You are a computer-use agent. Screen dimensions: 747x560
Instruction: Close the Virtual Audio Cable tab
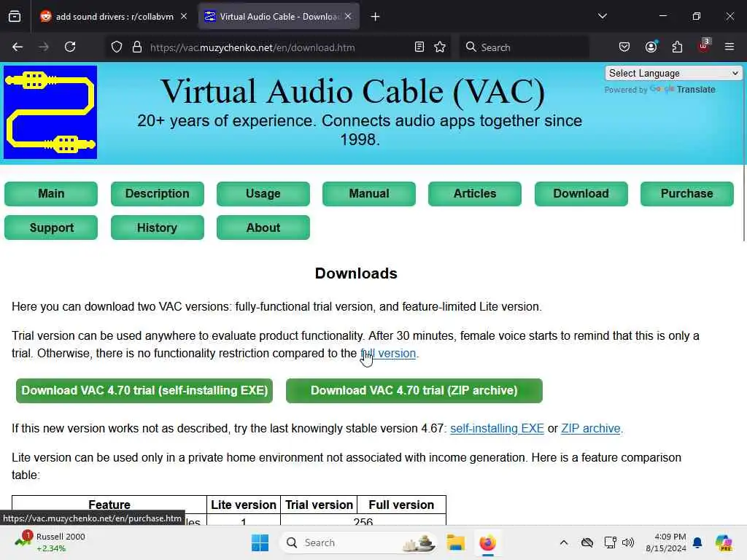point(348,16)
